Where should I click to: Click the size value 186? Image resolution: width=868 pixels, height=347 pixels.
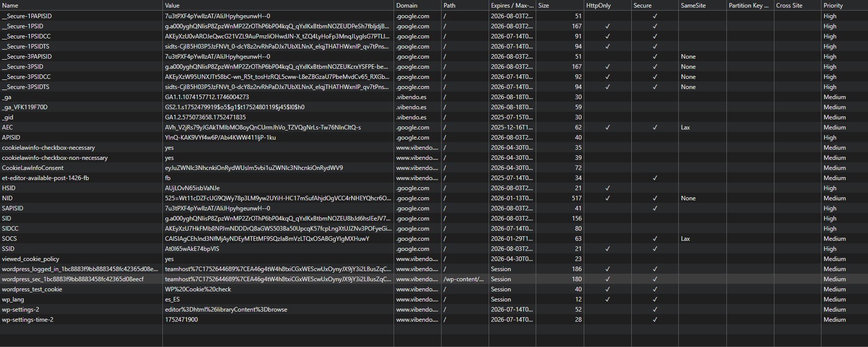coord(577,269)
